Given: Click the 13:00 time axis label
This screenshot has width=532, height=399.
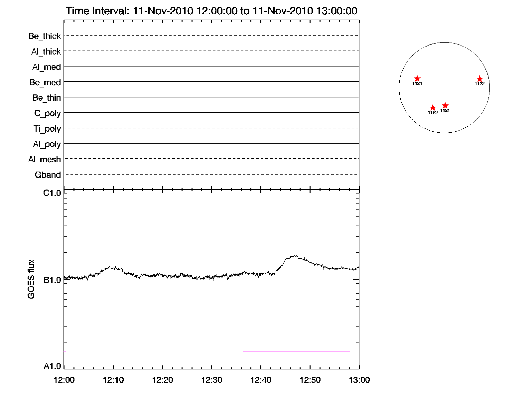Looking at the screenshot, I should (x=359, y=380).
